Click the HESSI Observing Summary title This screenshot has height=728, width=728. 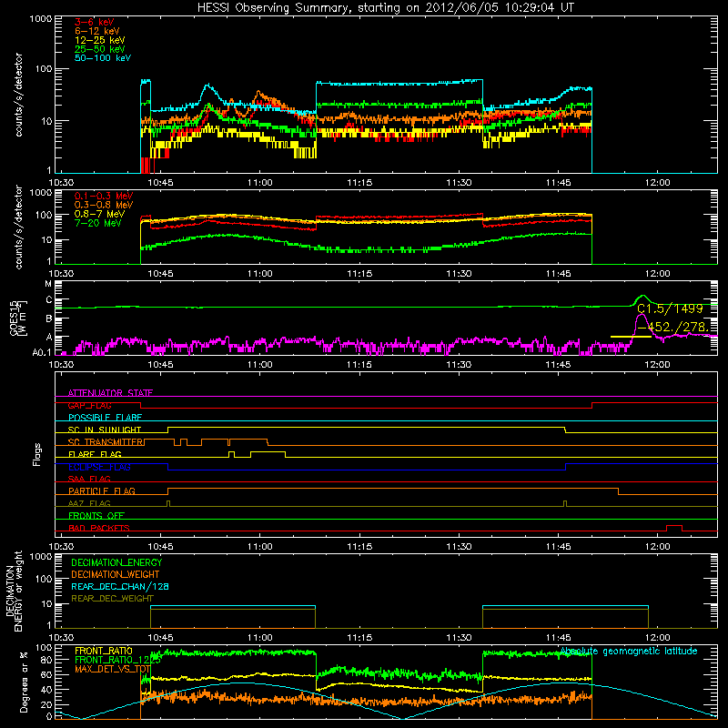(386, 7)
